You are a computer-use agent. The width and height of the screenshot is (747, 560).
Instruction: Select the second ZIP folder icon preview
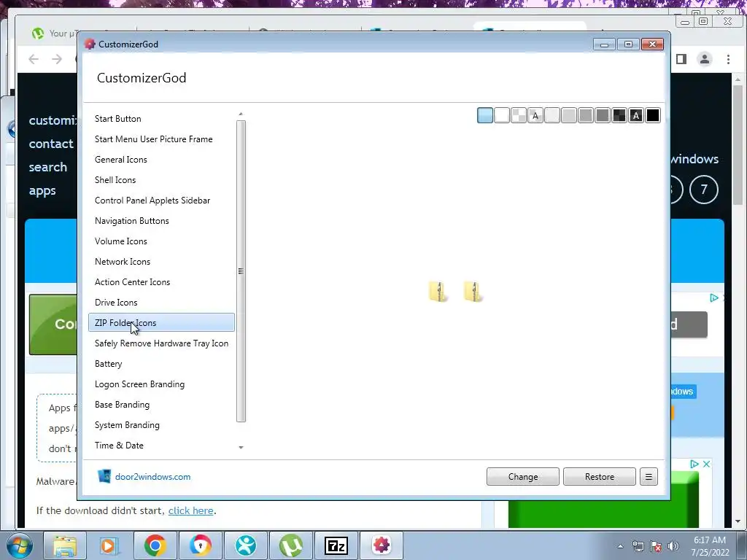coord(473,292)
